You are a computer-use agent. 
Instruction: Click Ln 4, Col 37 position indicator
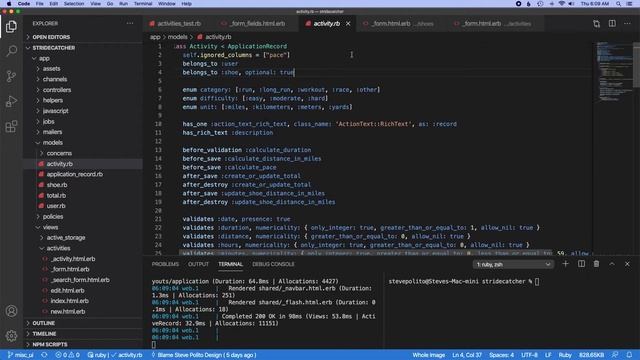coord(467,355)
